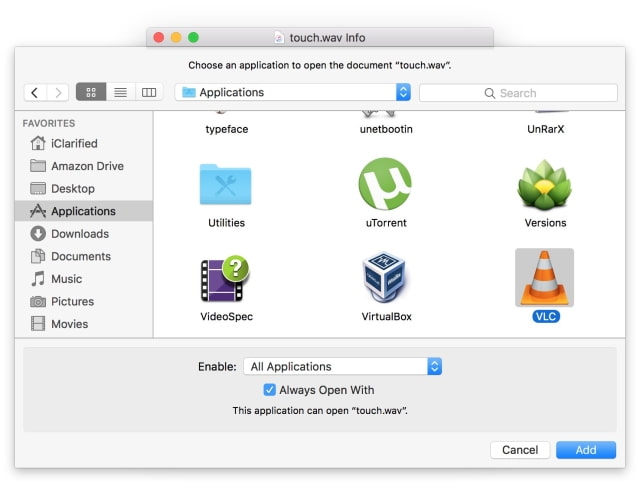The height and width of the screenshot is (486, 640).
Task: Close the touch.wav Info window
Action: (159, 38)
